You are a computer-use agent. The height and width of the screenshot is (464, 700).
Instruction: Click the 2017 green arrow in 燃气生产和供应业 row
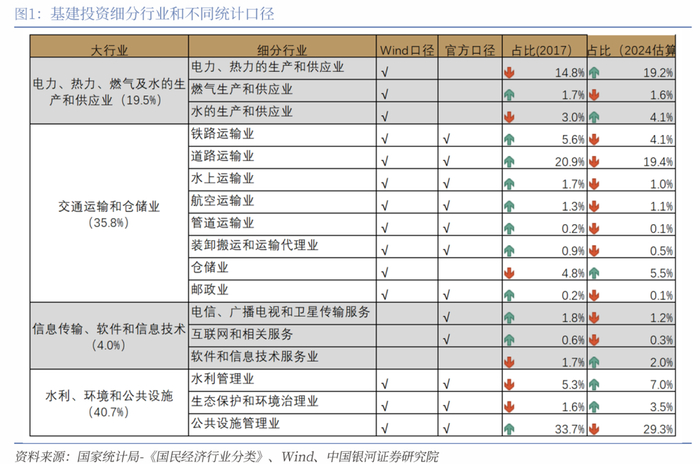point(509,95)
